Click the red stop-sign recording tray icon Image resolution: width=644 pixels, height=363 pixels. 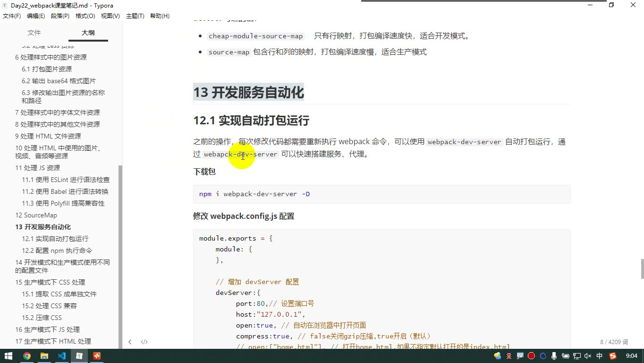[531, 356]
